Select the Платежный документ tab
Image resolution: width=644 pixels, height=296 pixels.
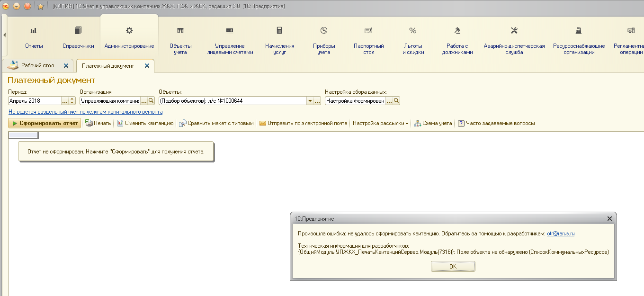coord(108,66)
